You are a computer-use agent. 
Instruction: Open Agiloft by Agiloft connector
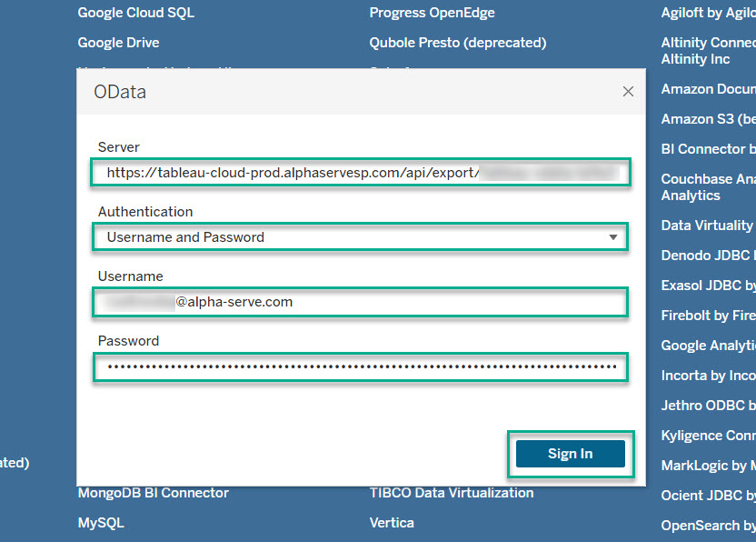coord(708,13)
